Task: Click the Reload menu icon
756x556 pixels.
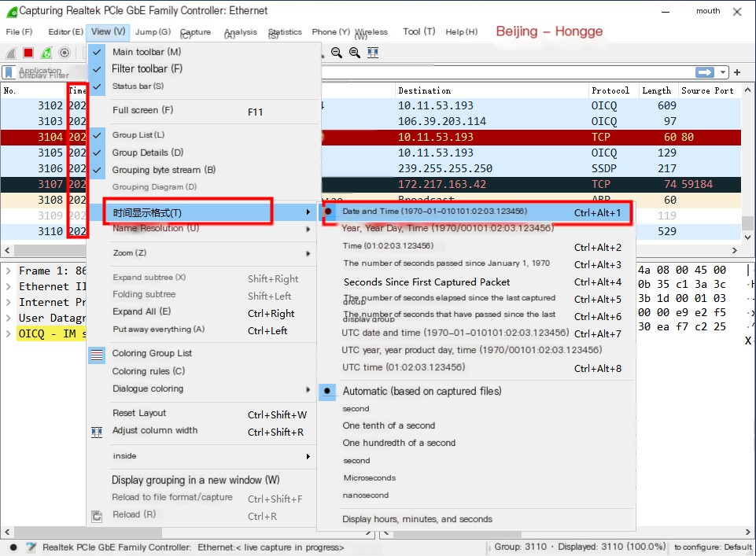Action: (97, 516)
